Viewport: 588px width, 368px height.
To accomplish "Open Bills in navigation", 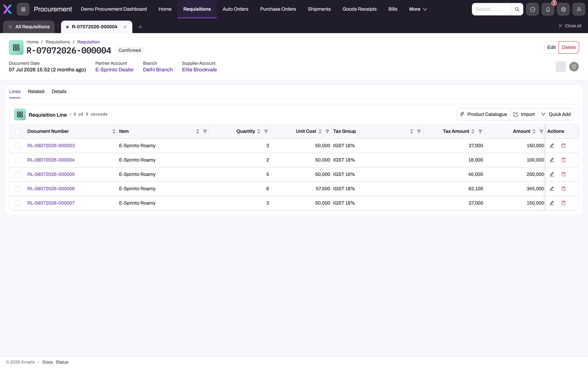I will [393, 9].
